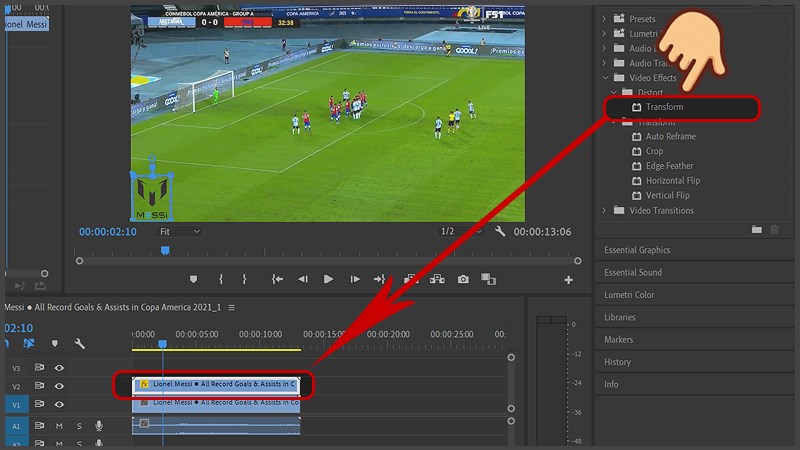Viewport: 800px width, 450px height.
Task: Select the audio clip on track A1
Action: 216,425
